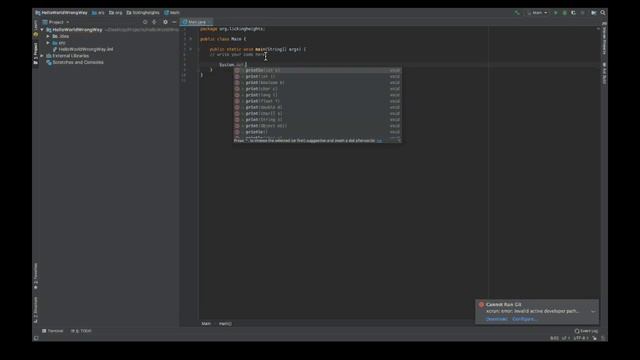
Task: Expand the Cannot Run Git notification chevron
Action: [593, 312]
